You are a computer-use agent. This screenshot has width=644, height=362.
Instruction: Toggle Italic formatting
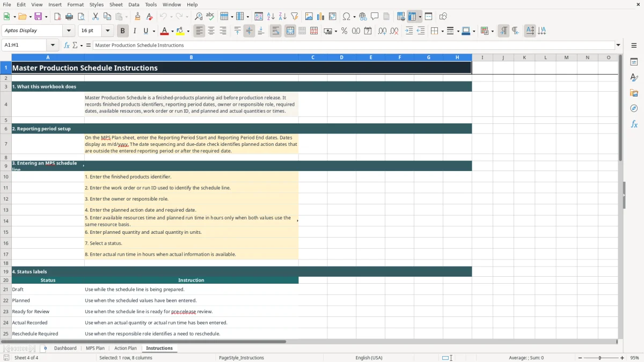click(x=134, y=31)
